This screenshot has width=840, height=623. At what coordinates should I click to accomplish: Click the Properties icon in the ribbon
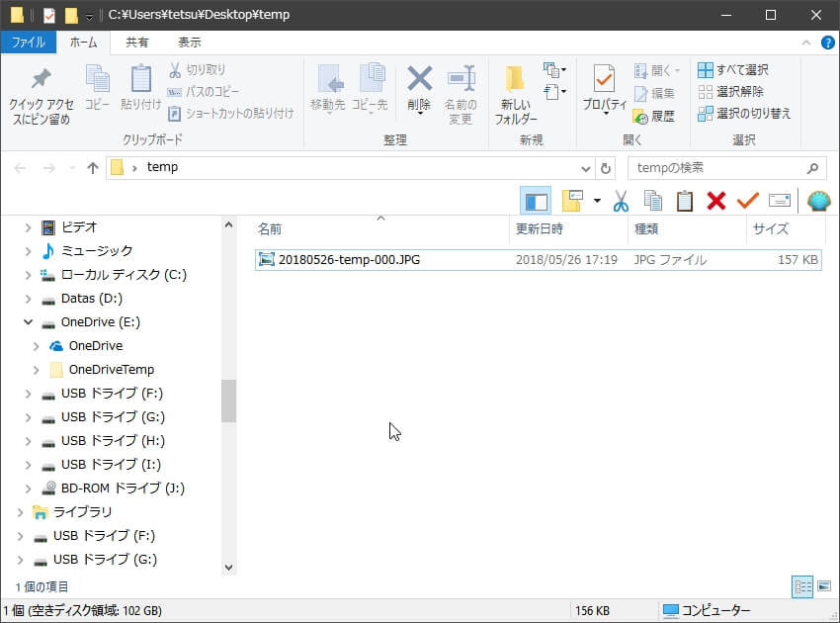pos(604,90)
